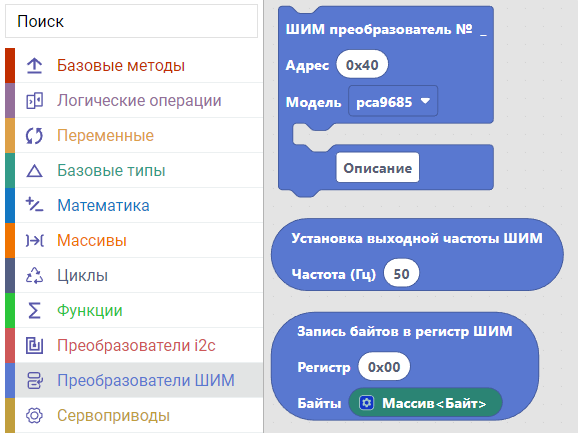This screenshot has height=433, width=578.
Task: Click the recycle icon for Циклы
Action: click(x=34, y=275)
